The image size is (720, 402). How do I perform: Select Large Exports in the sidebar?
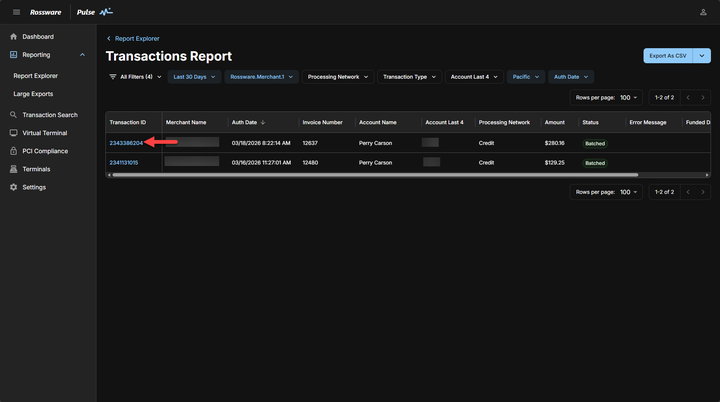[34, 93]
